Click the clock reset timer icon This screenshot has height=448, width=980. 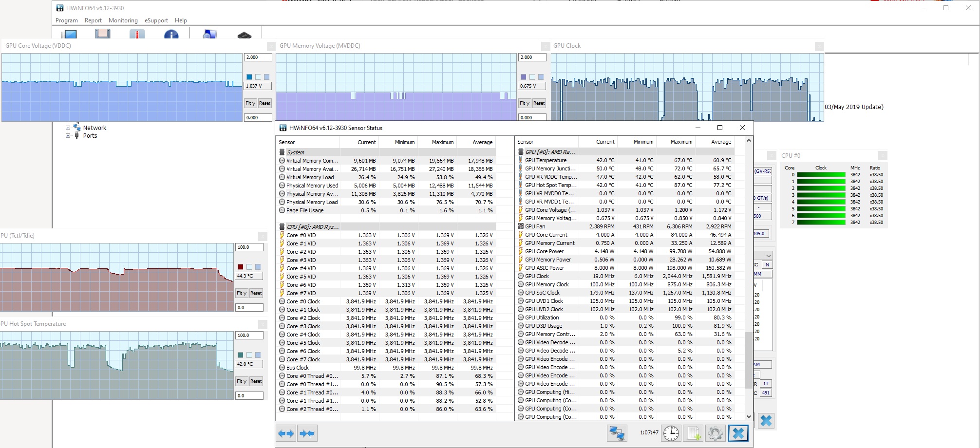(671, 433)
